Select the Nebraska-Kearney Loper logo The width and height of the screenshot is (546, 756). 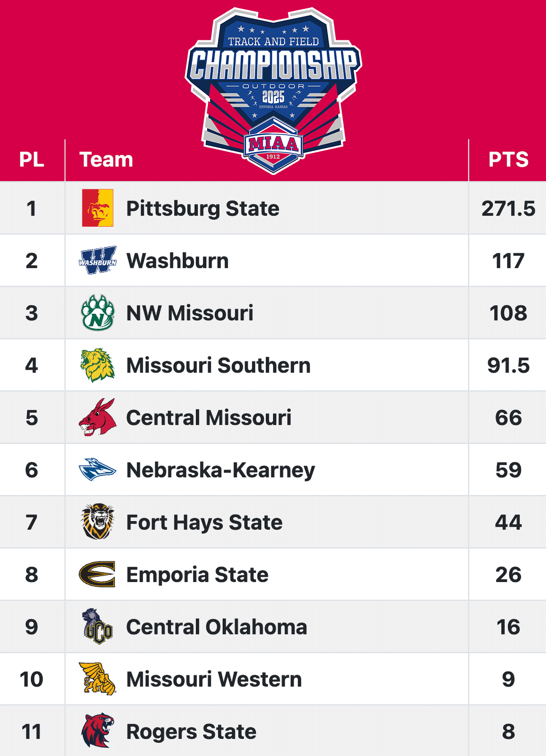tap(98, 470)
